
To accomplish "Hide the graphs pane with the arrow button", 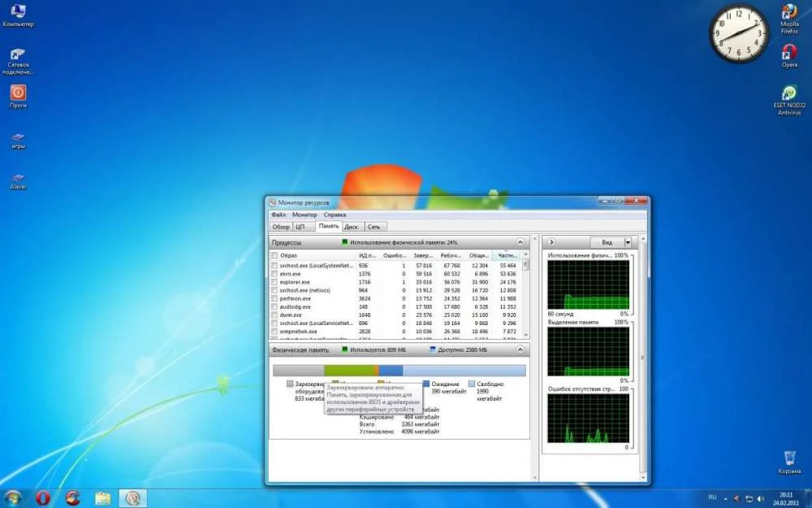I will coord(551,242).
